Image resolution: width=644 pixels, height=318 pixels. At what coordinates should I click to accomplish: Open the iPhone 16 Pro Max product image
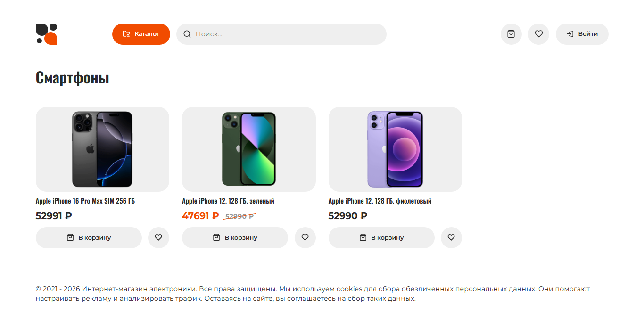pyautogui.click(x=102, y=149)
